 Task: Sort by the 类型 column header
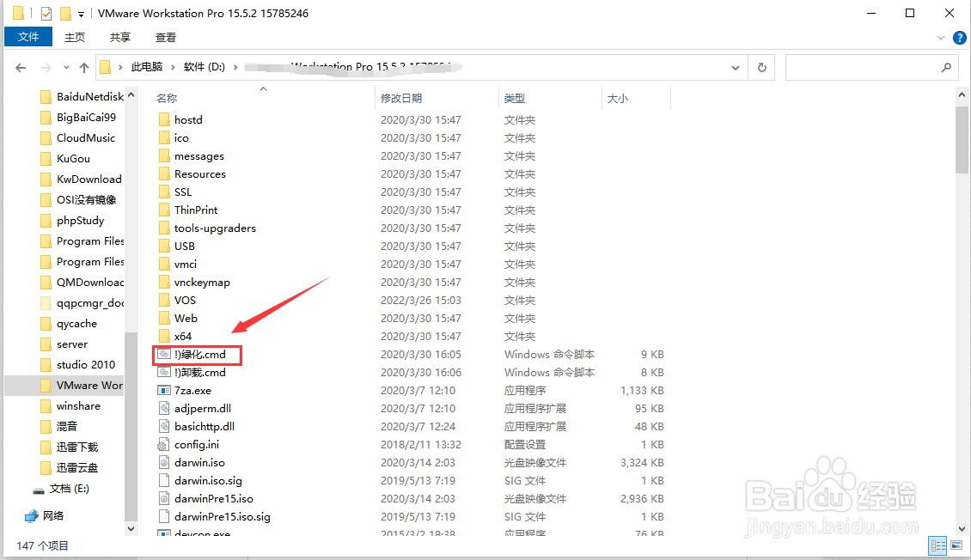tap(515, 99)
